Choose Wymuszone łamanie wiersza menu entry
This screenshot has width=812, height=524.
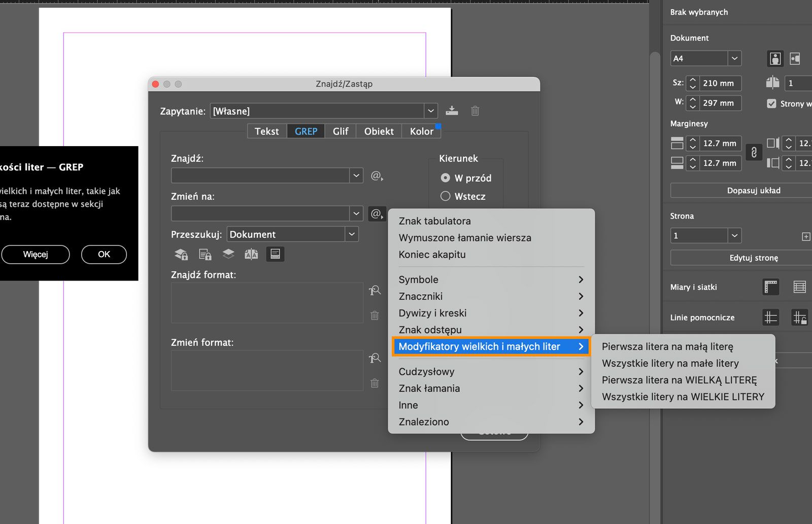[x=491, y=238]
